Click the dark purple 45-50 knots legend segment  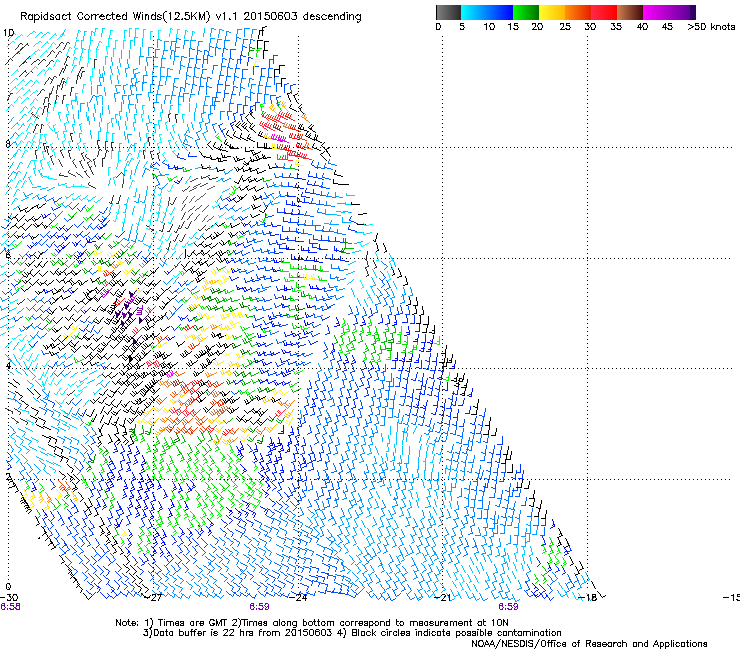click(682, 12)
